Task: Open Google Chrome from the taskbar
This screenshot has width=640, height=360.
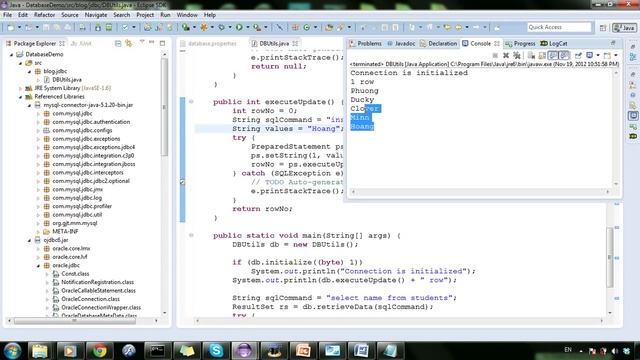Action: coord(100,351)
